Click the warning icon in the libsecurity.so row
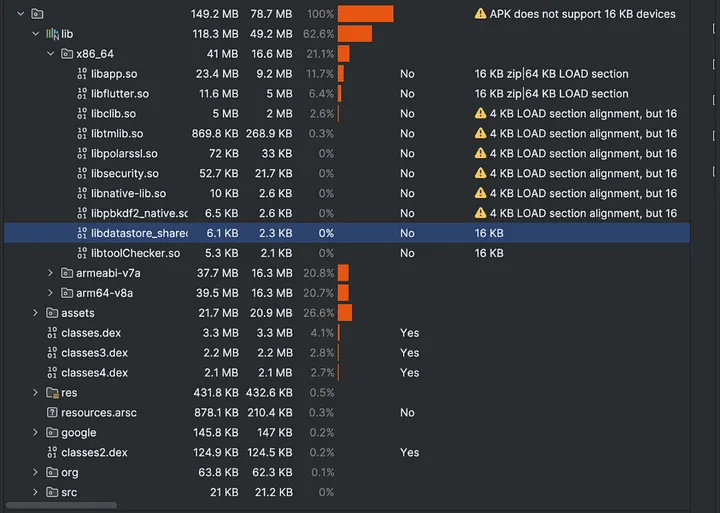This screenshot has width=720, height=513. pos(481,174)
